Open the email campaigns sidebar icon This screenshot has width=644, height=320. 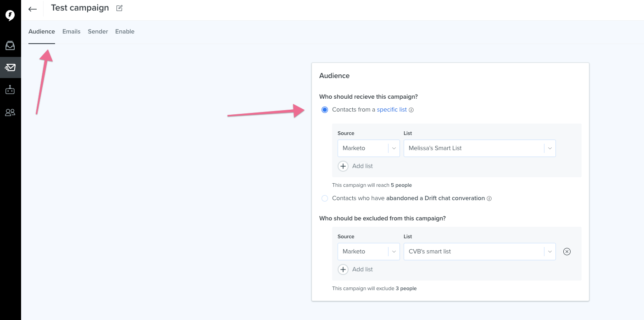point(10,67)
